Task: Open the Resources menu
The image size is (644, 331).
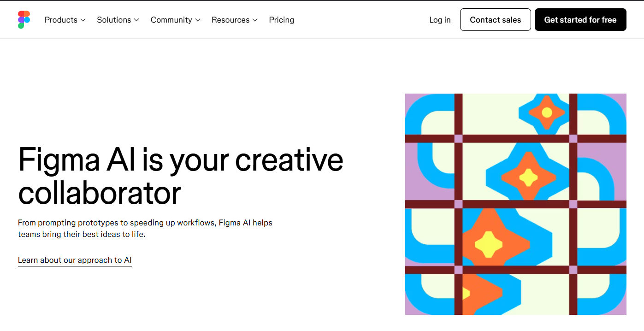Action: 230,20
